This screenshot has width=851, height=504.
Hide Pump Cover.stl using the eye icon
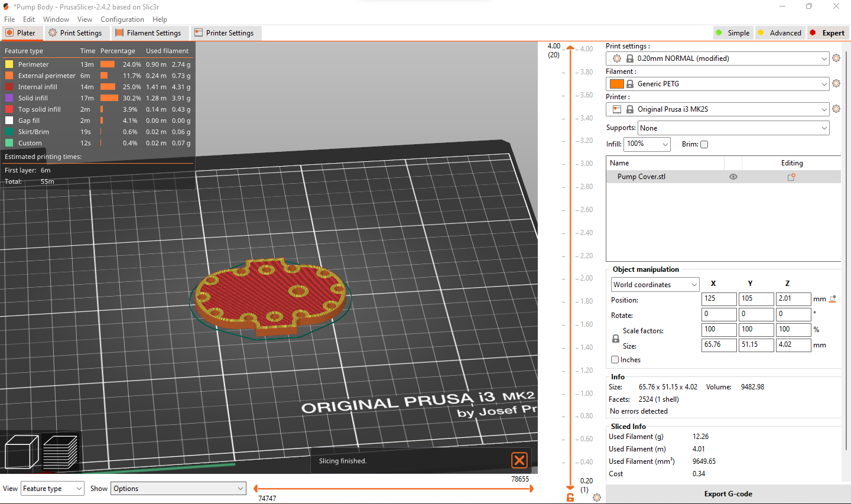[733, 177]
